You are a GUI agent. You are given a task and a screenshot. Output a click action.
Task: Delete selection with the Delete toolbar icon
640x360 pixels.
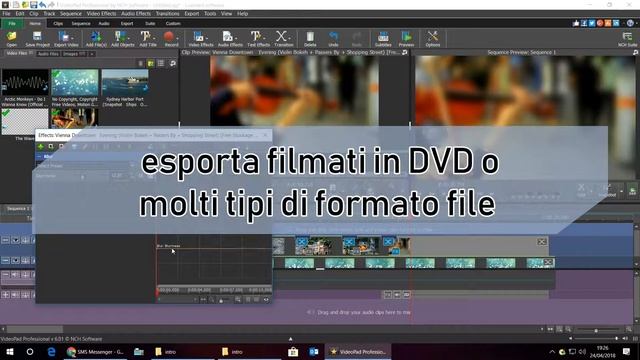click(310, 39)
